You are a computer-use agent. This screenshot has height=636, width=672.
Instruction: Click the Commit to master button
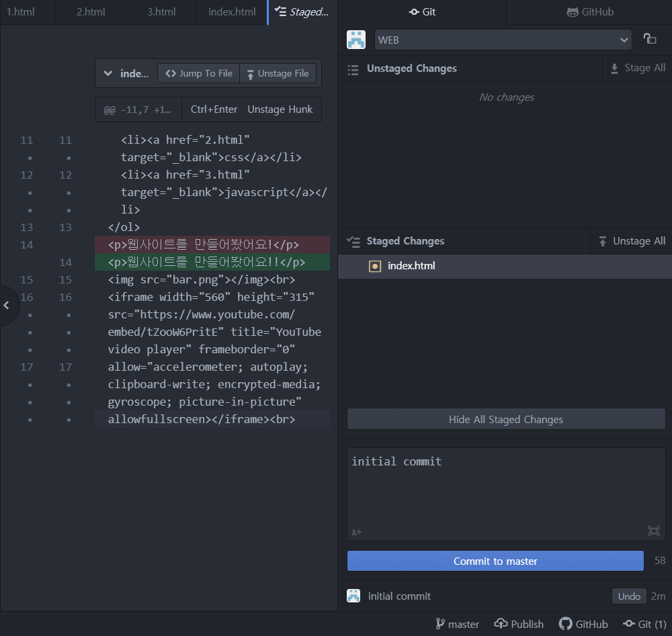[x=495, y=560]
